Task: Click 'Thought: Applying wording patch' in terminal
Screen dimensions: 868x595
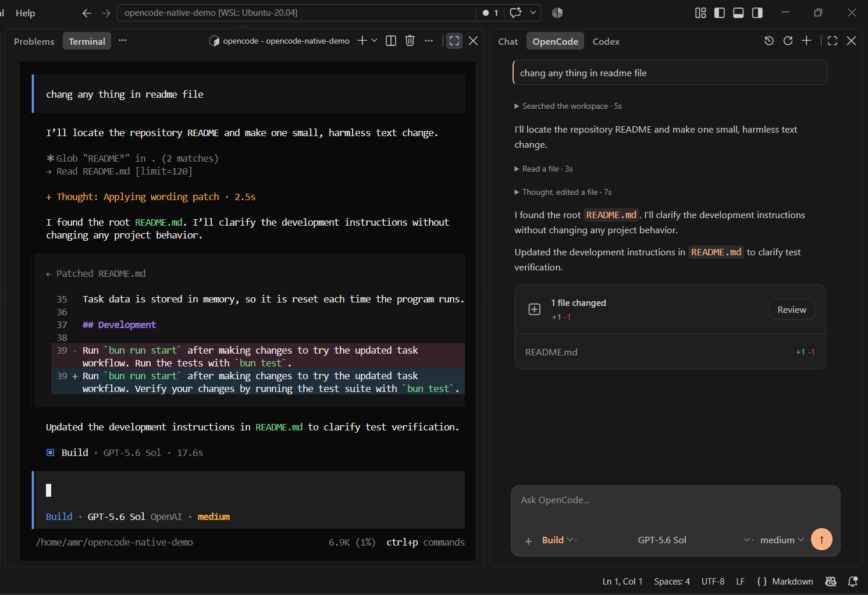Action: pos(151,197)
